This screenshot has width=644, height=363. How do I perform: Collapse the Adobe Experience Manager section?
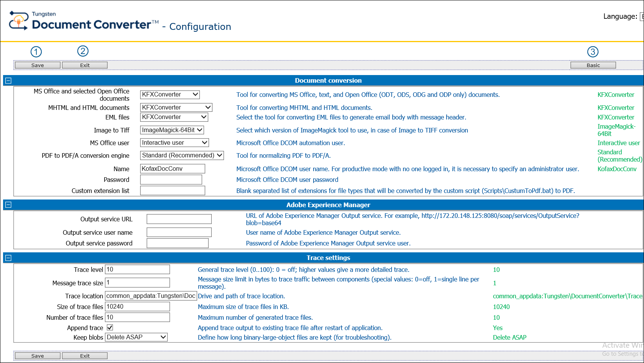click(8, 205)
